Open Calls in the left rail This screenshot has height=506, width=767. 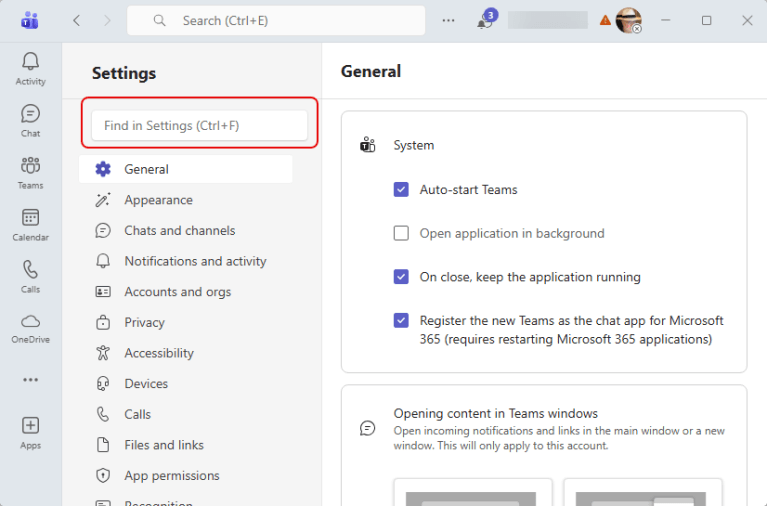click(x=30, y=276)
